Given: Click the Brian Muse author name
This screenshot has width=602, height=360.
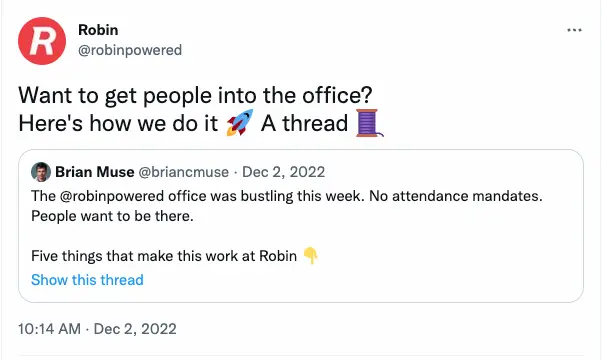Looking at the screenshot, I should point(94,172).
